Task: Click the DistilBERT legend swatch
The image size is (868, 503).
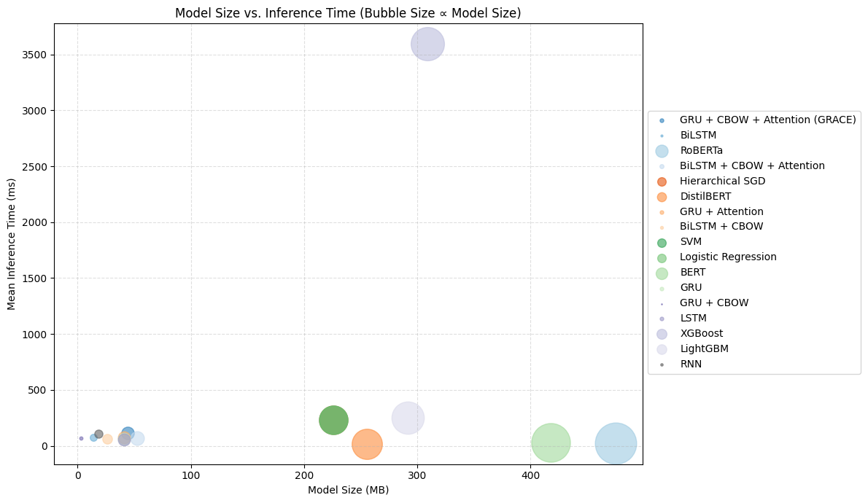Action: point(662,197)
